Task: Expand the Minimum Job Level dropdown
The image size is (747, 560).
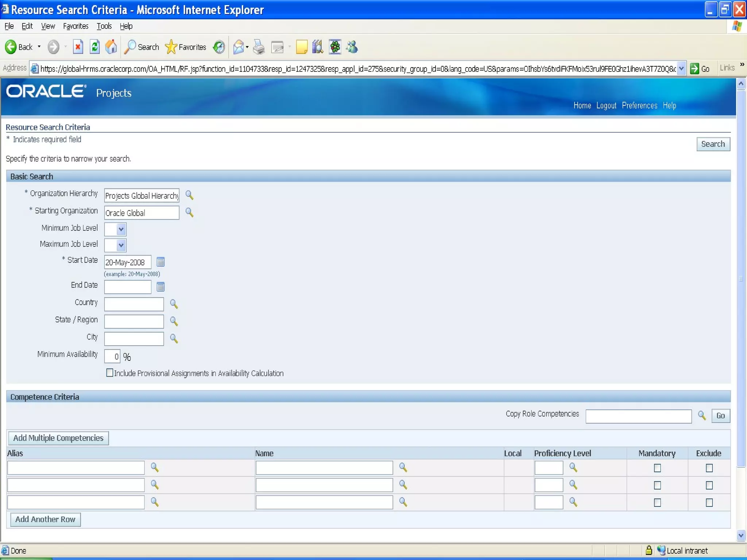Action: point(121,229)
